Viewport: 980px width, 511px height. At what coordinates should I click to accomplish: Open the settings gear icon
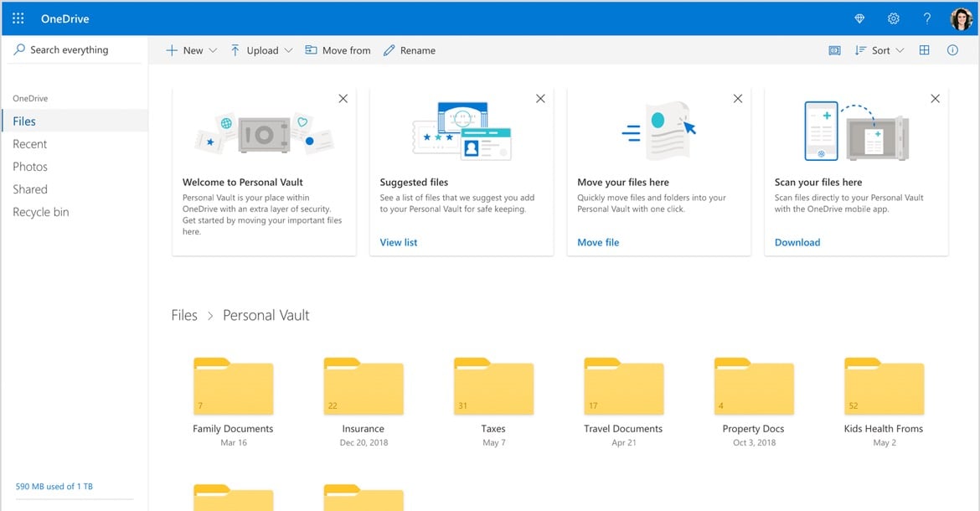(893, 18)
